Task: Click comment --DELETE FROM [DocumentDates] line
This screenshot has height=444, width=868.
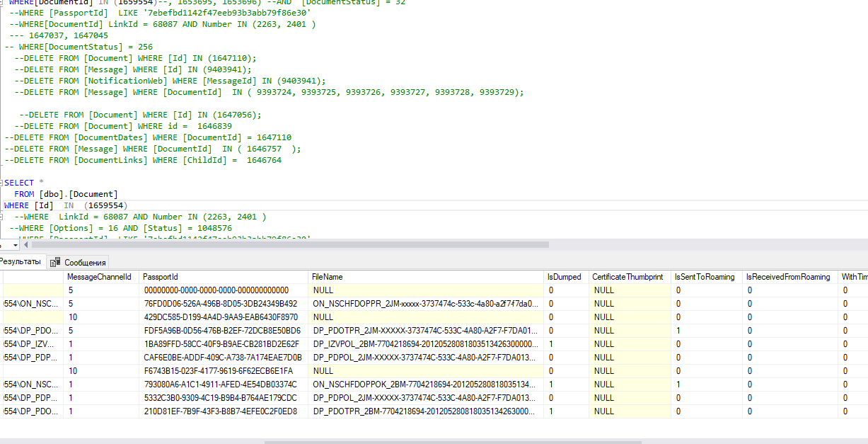Action: point(148,137)
